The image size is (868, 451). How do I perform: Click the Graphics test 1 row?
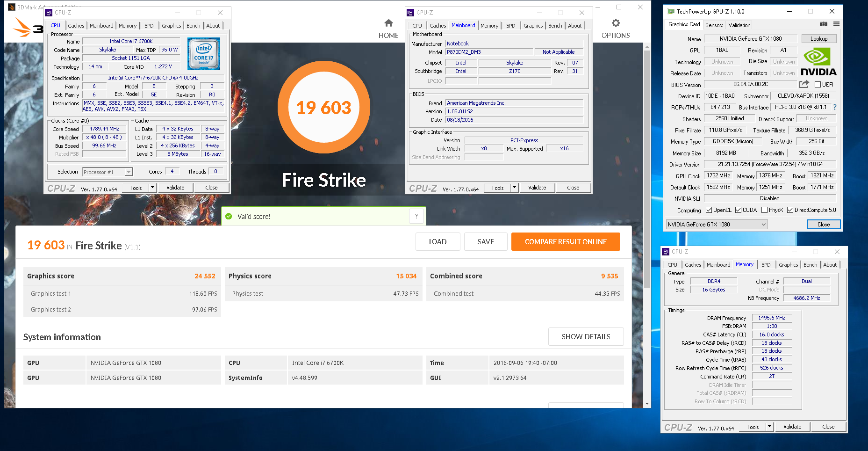pos(122,294)
